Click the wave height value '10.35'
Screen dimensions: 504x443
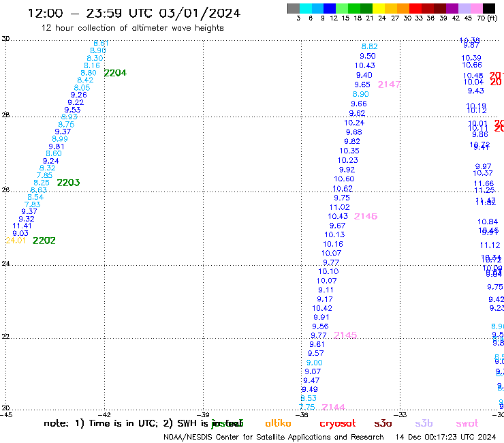(349, 151)
